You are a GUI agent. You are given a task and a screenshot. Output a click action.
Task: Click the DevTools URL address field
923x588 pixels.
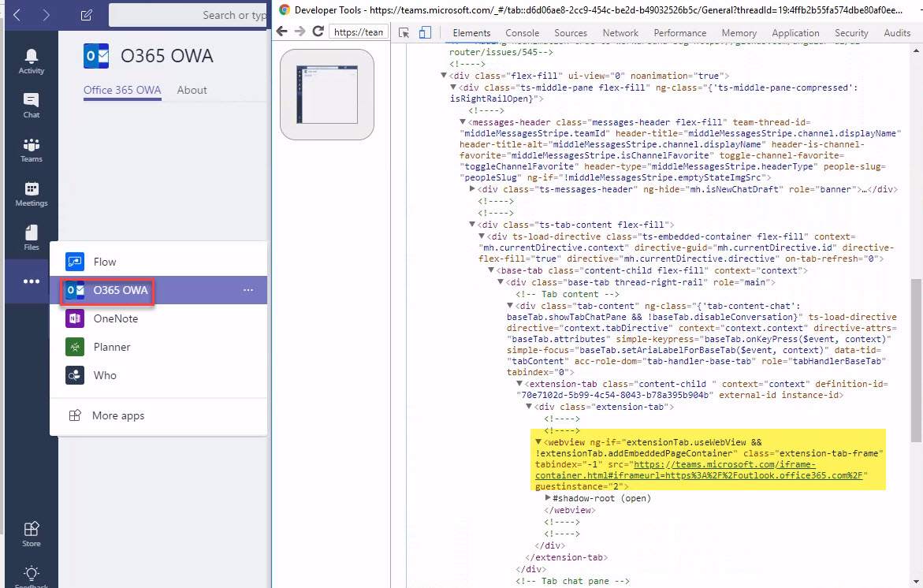[x=359, y=32]
